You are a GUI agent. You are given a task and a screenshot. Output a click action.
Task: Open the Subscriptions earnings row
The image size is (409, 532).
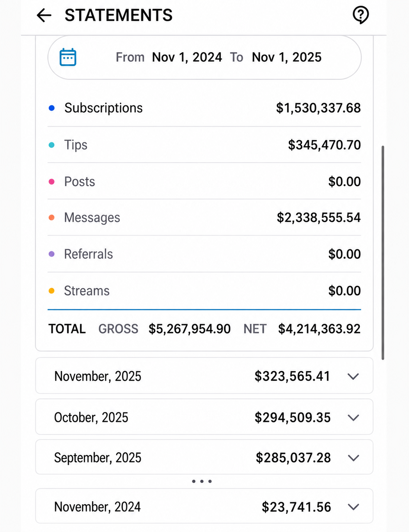[x=204, y=108]
